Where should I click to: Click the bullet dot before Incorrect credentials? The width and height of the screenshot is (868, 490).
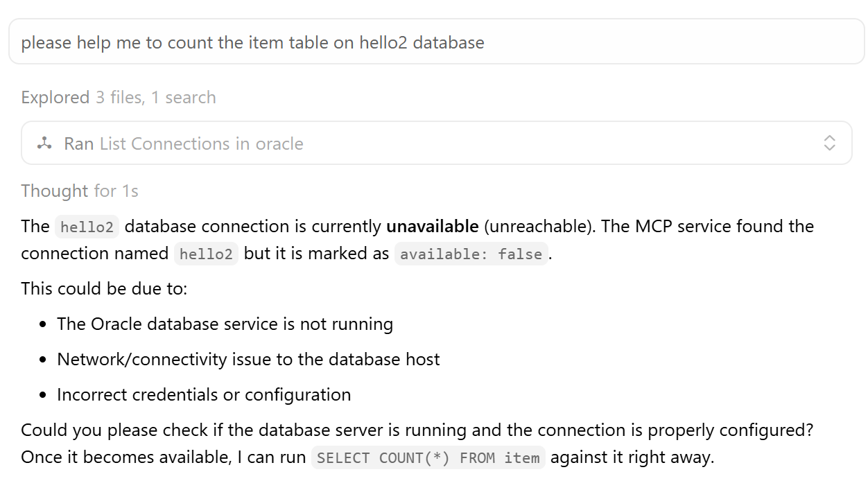pos(43,396)
